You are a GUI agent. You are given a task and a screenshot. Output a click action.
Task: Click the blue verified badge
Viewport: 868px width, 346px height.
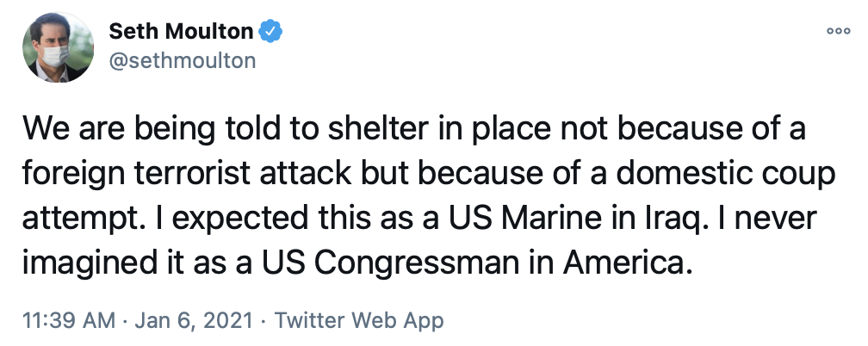pyautogui.click(x=272, y=32)
